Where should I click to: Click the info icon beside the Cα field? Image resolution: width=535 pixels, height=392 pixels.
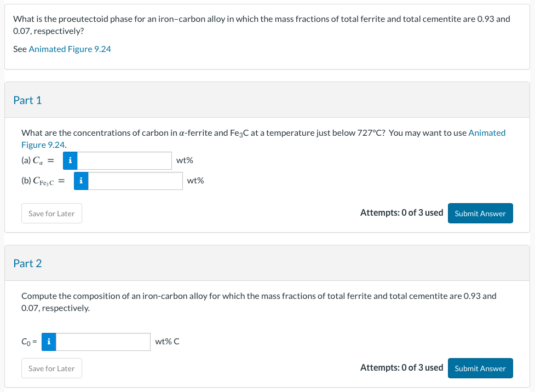point(70,161)
